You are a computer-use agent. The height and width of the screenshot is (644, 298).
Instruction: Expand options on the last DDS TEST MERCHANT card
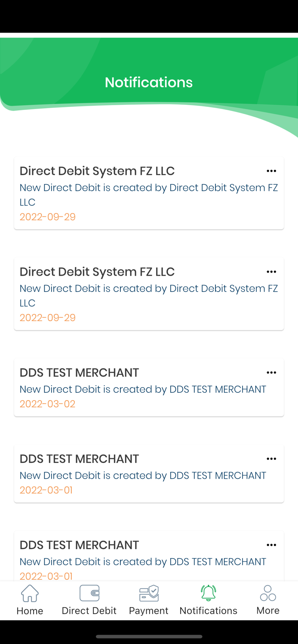(271, 545)
